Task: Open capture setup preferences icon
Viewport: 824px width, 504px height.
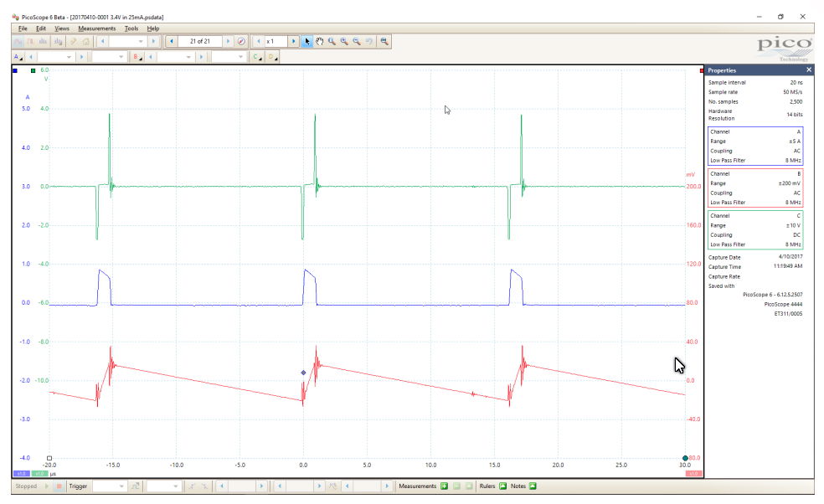Action: (74, 42)
